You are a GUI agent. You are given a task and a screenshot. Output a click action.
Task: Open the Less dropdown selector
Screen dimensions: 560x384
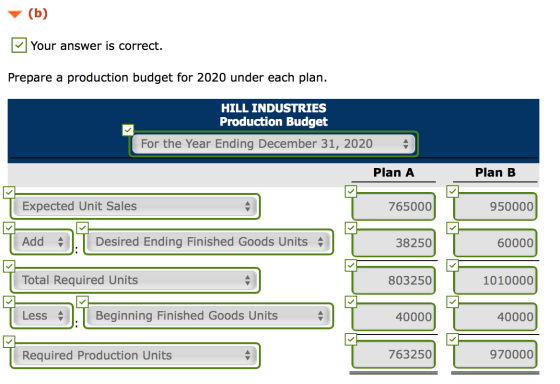point(41,316)
